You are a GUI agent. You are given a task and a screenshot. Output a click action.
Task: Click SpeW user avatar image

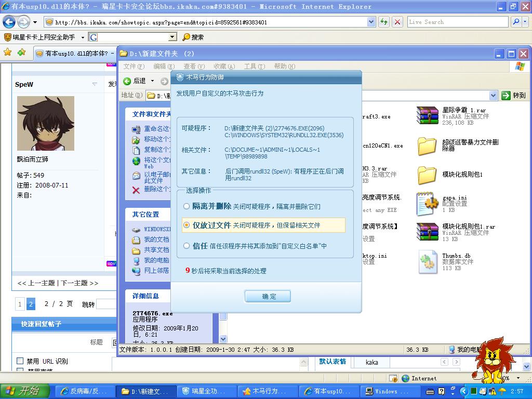[x=46, y=123]
